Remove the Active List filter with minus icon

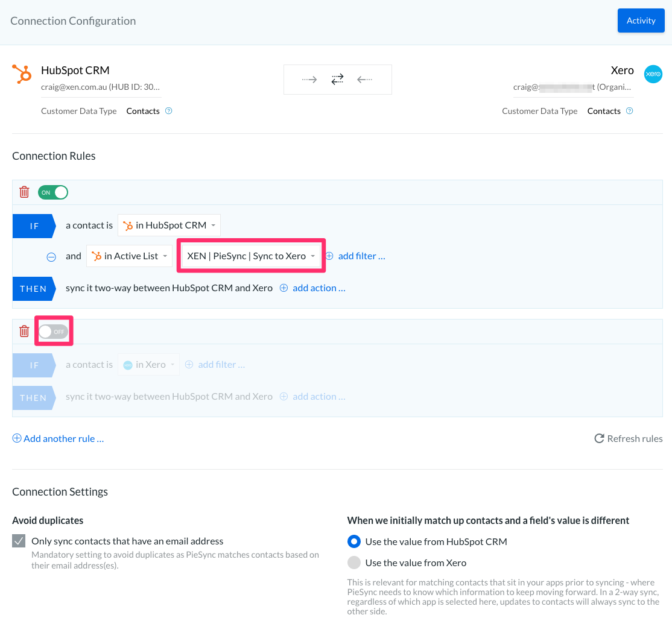click(52, 256)
